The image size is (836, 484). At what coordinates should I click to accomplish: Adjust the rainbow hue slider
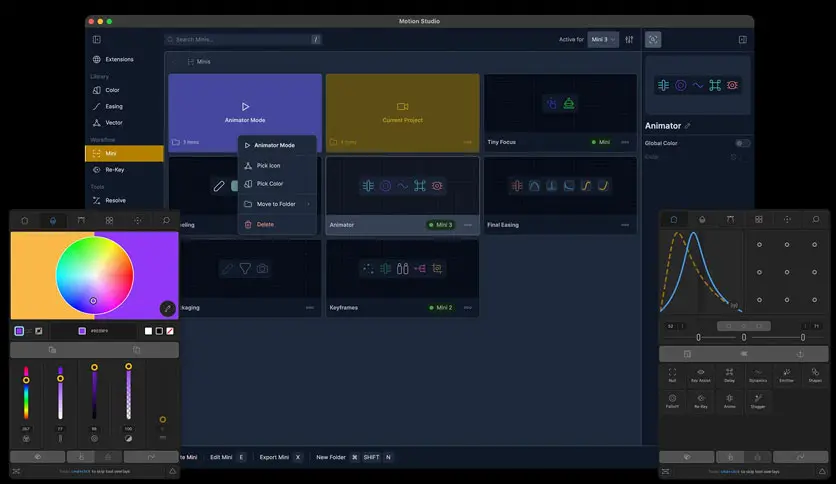(x=26, y=393)
